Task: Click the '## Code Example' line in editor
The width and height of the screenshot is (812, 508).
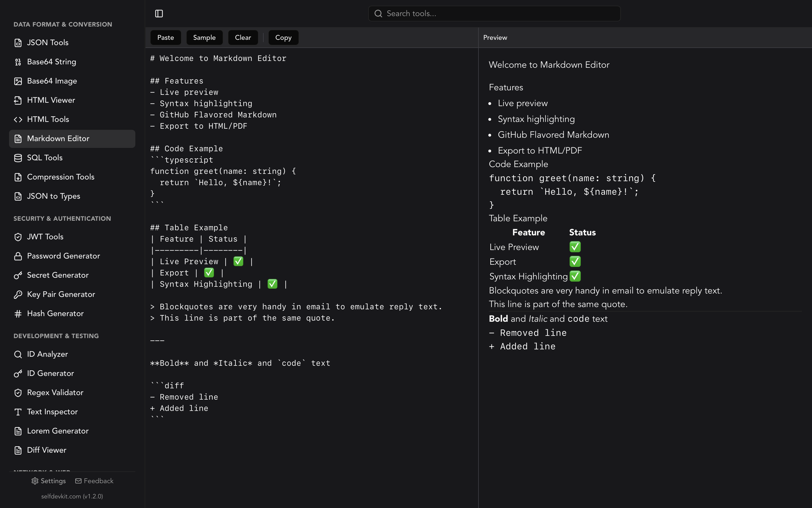Action: click(x=186, y=148)
